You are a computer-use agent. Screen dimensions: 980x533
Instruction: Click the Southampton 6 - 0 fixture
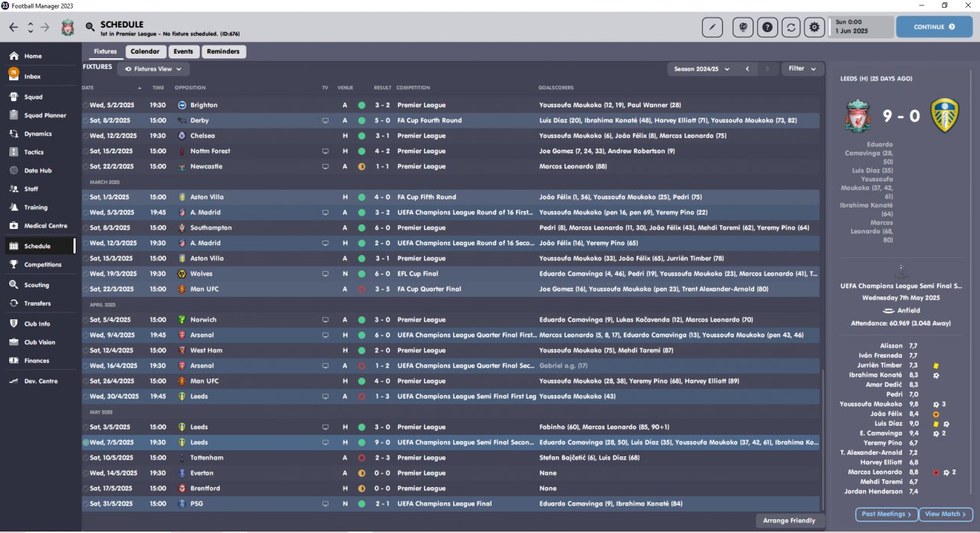pyautogui.click(x=451, y=227)
